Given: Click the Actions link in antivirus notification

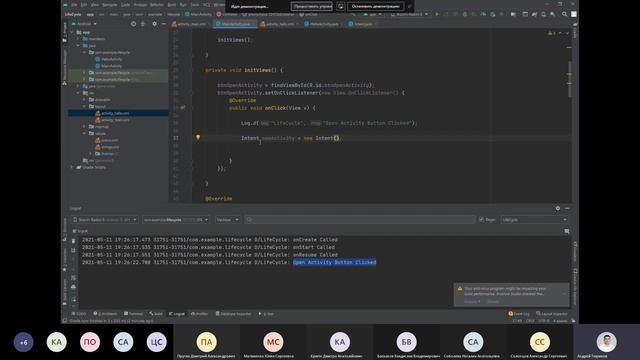Looking at the screenshot, I should tap(471, 302).
